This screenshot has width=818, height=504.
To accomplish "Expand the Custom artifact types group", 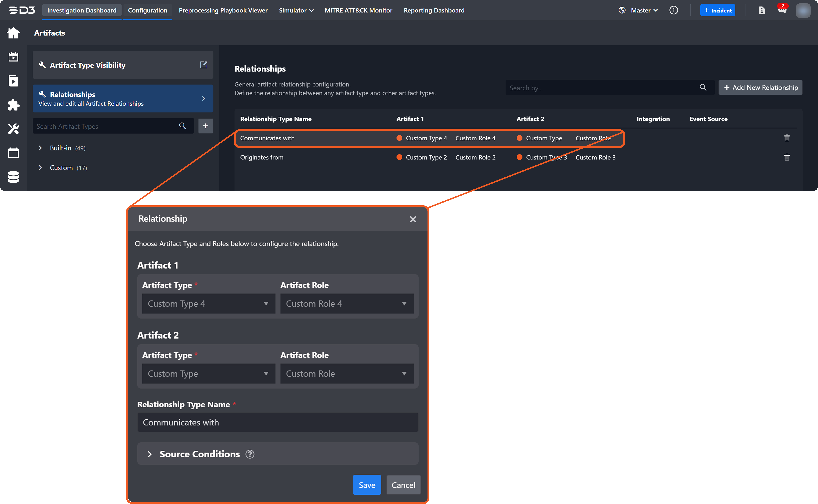I will coord(40,168).
